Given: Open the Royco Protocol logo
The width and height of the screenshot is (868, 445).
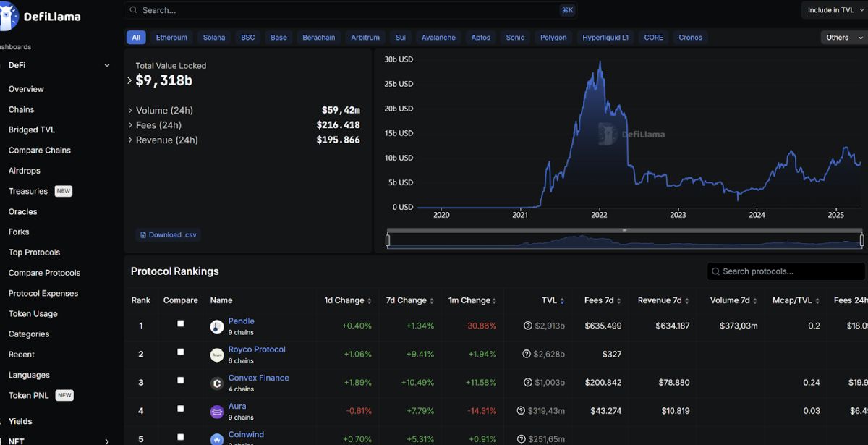Looking at the screenshot, I should point(217,355).
